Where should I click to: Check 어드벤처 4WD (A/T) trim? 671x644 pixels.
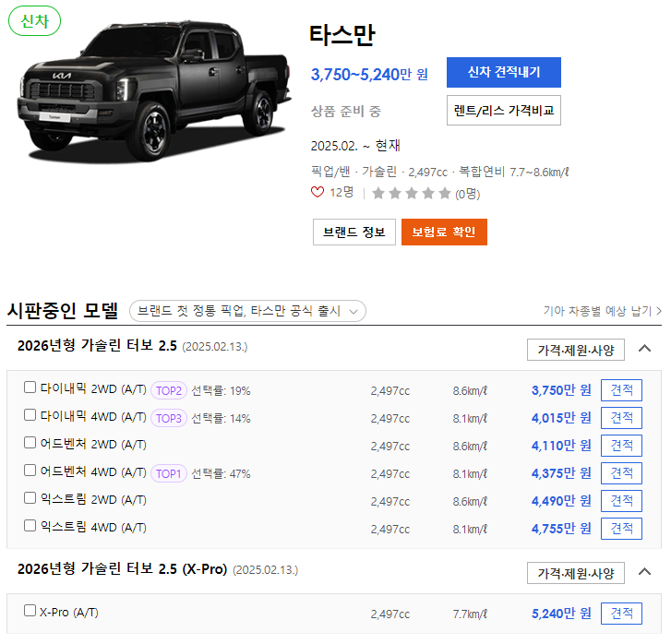coord(30,471)
